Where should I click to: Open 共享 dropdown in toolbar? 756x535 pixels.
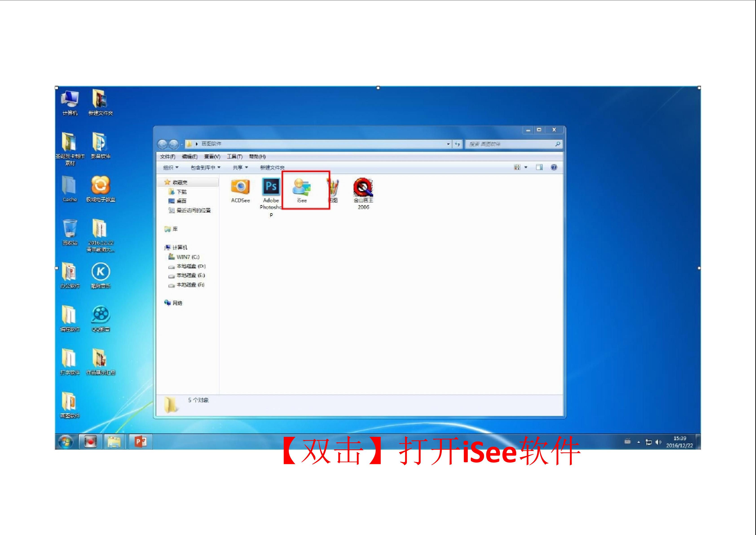[x=240, y=167]
